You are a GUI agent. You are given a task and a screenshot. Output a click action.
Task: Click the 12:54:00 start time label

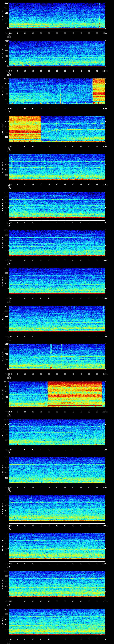pyautogui.click(x=9, y=412)
